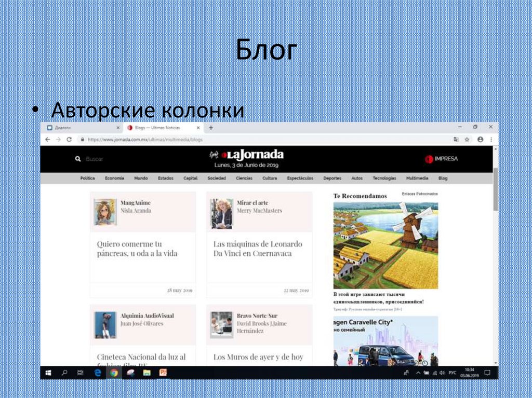Screen dimensions: 532x398
Task: Open article Las máquinas de Leonardo Da Vinci
Action: [x=258, y=249]
